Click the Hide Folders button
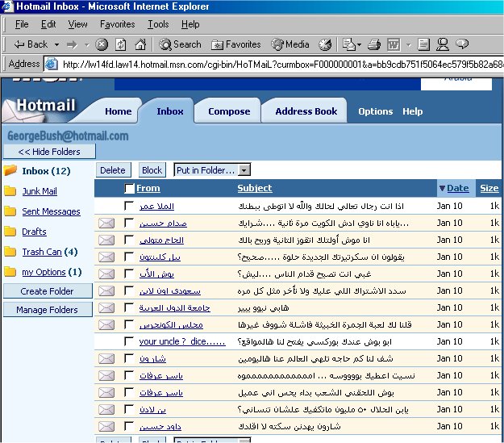 click(x=49, y=151)
